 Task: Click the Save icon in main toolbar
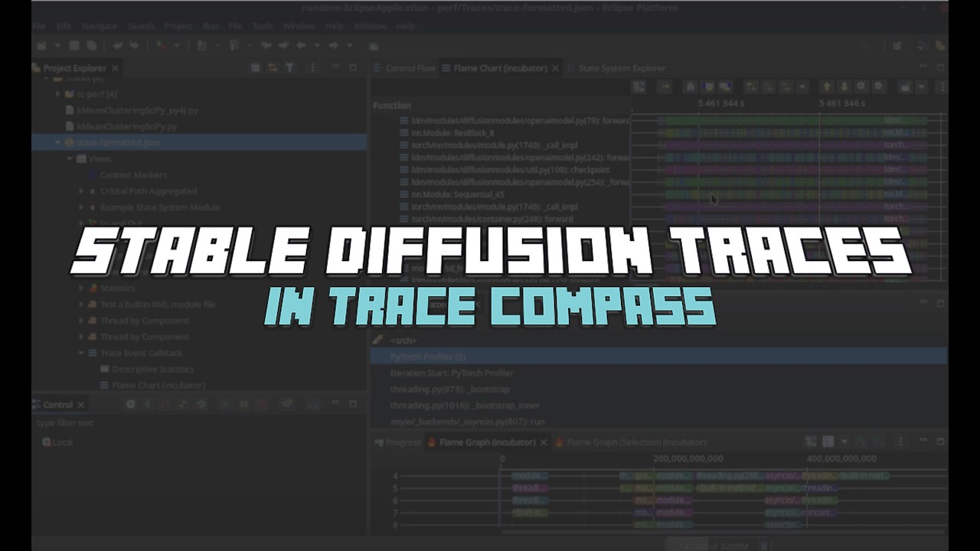click(74, 45)
